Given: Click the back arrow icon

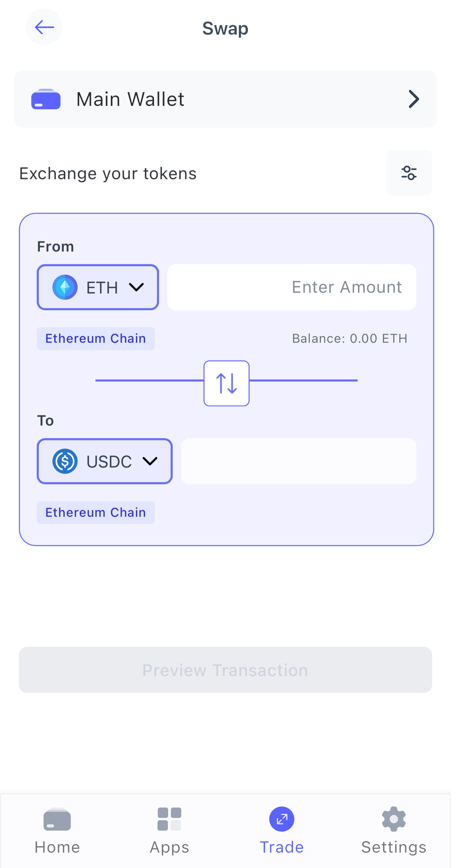Looking at the screenshot, I should tap(43, 27).
